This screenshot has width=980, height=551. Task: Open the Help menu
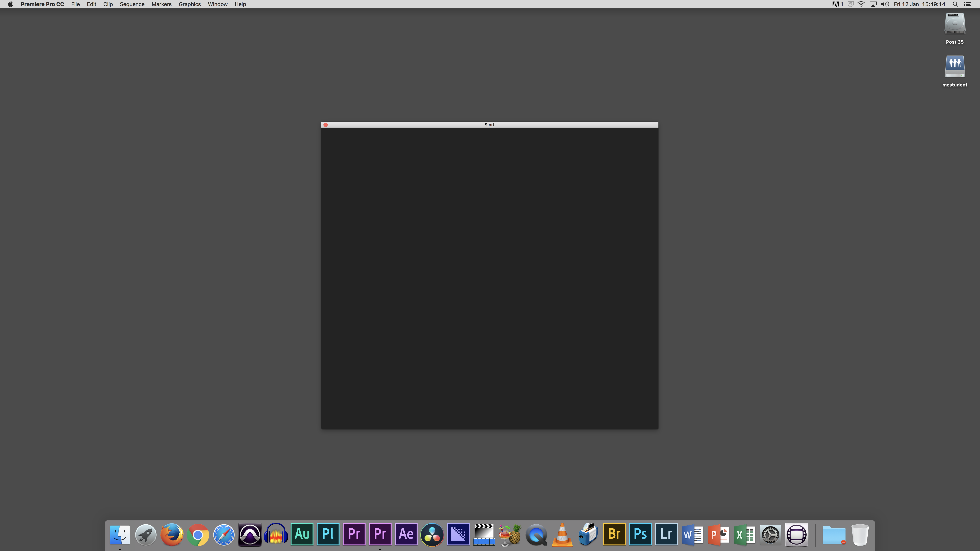[x=240, y=4]
